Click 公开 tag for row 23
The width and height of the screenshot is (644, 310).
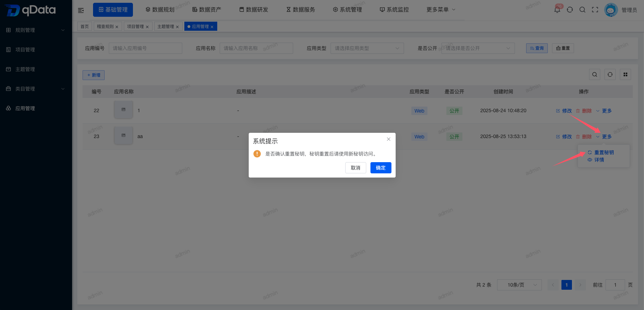(x=454, y=137)
